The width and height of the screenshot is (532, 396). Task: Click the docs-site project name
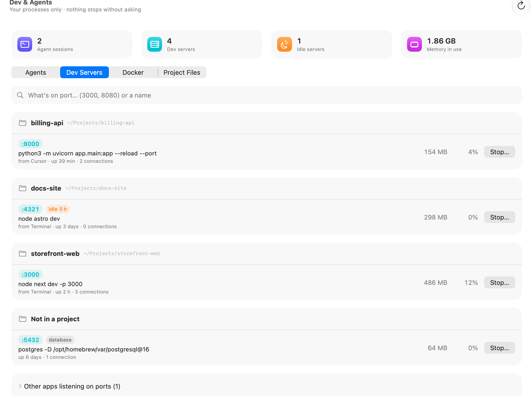tap(46, 188)
